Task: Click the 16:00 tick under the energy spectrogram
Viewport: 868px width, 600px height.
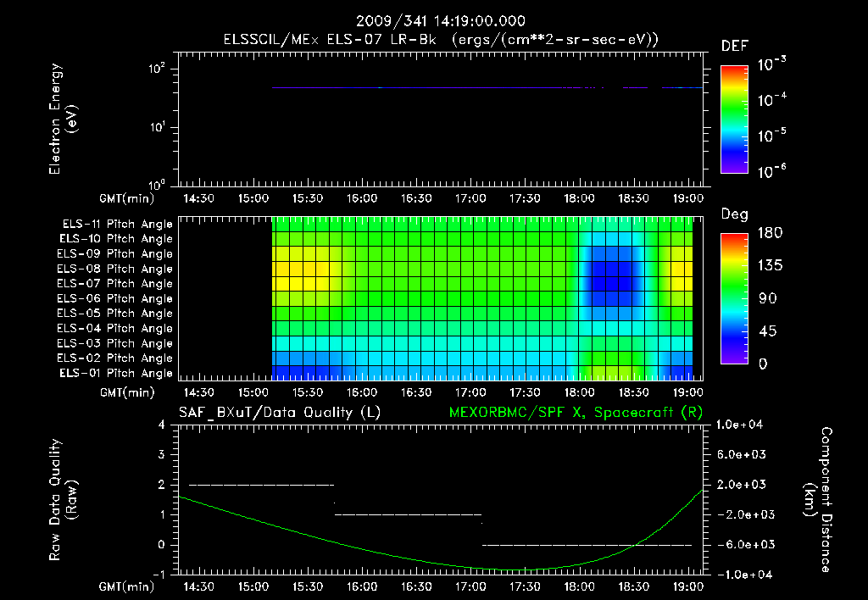Action: 362,198
